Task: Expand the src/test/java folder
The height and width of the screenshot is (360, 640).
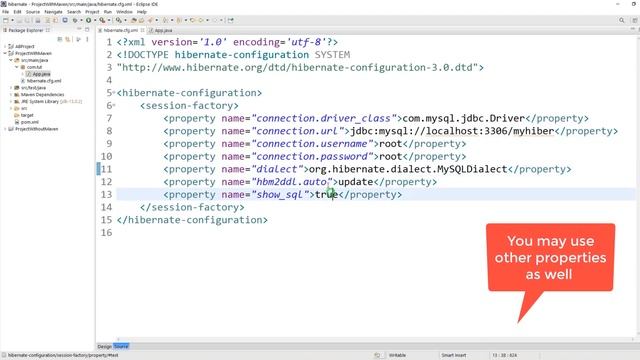Action: 11,88
